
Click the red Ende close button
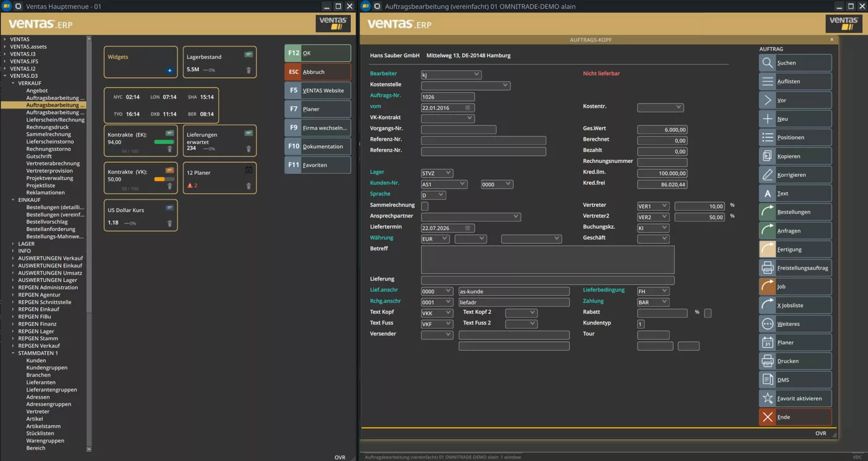(x=795, y=416)
